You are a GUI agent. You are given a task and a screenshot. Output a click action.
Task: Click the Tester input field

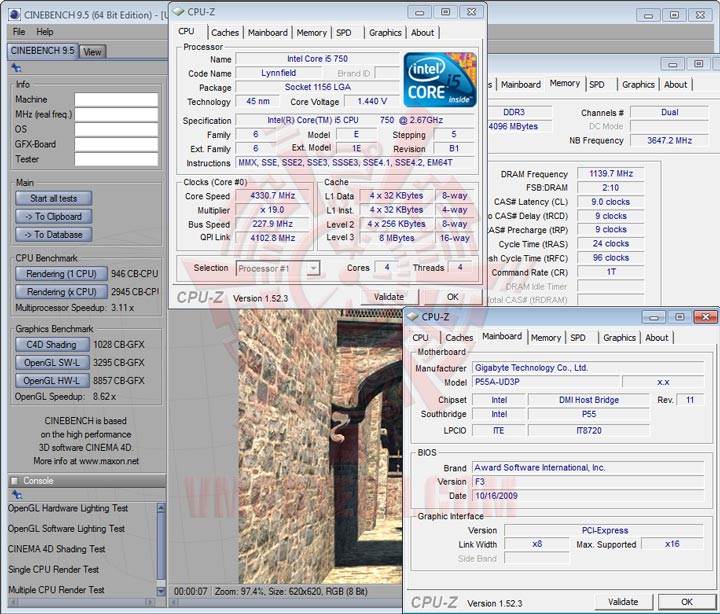pyautogui.click(x=116, y=159)
